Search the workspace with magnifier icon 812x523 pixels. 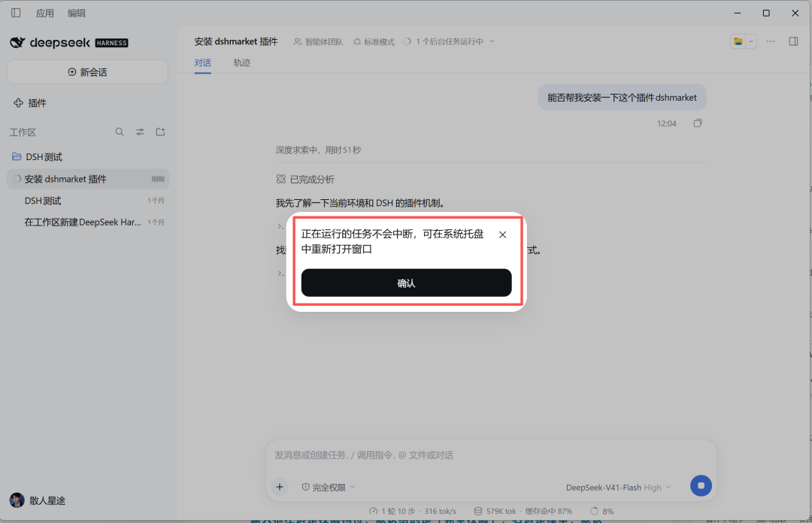(x=120, y=132)
